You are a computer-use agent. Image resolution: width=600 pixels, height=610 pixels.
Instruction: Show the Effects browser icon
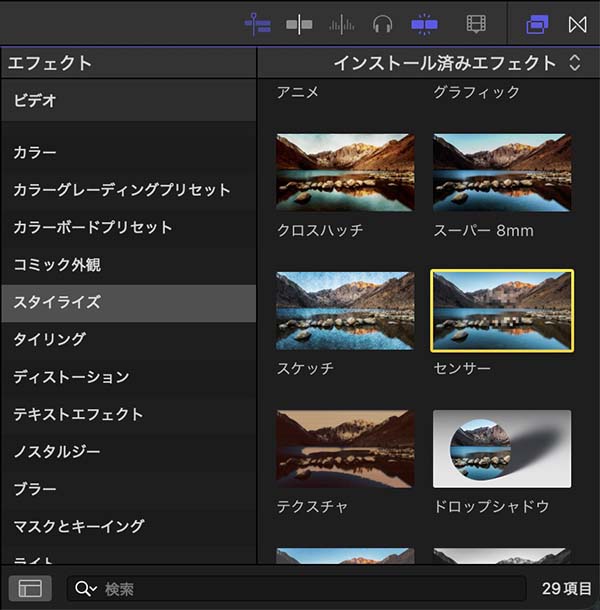point(537,23)
